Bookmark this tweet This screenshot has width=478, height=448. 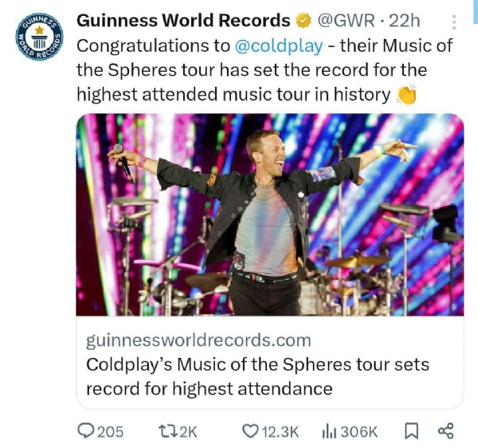(412, 431)
